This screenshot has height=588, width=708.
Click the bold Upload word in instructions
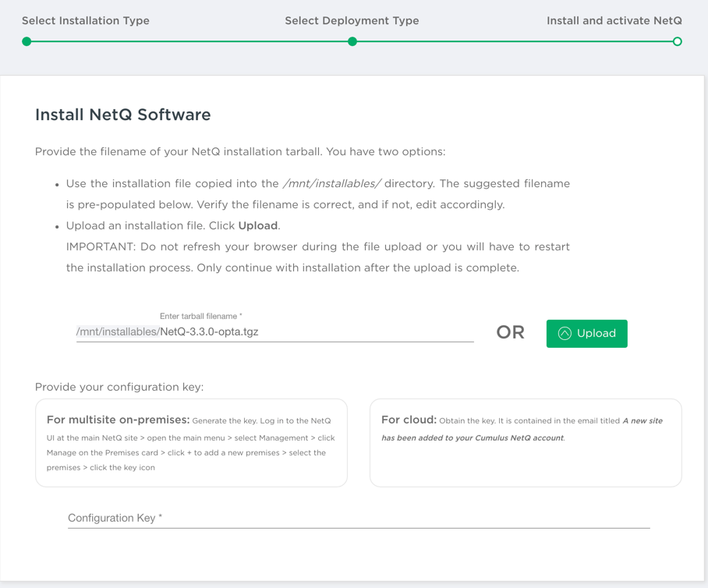(x=257, y=225)
